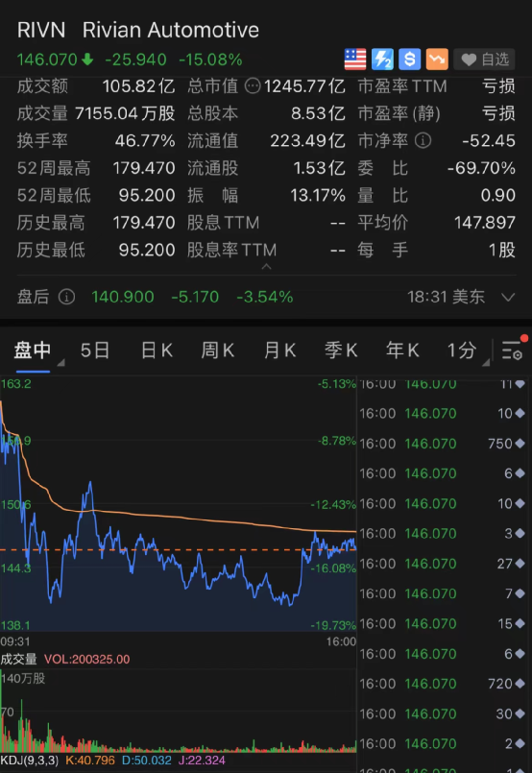
Task: Tap the RIVN Rivian Automotive title
Action: 138,30
